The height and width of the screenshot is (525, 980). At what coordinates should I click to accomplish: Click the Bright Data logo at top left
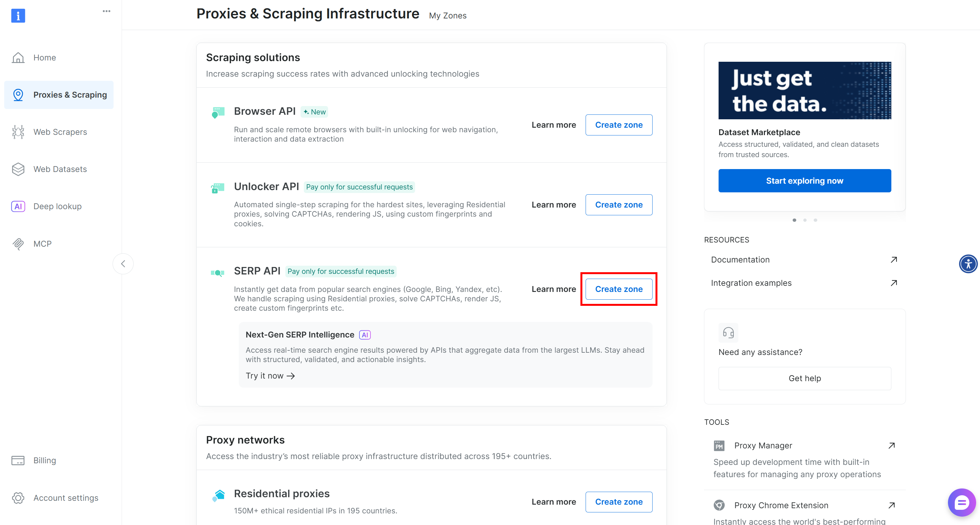tap(18, 16)
